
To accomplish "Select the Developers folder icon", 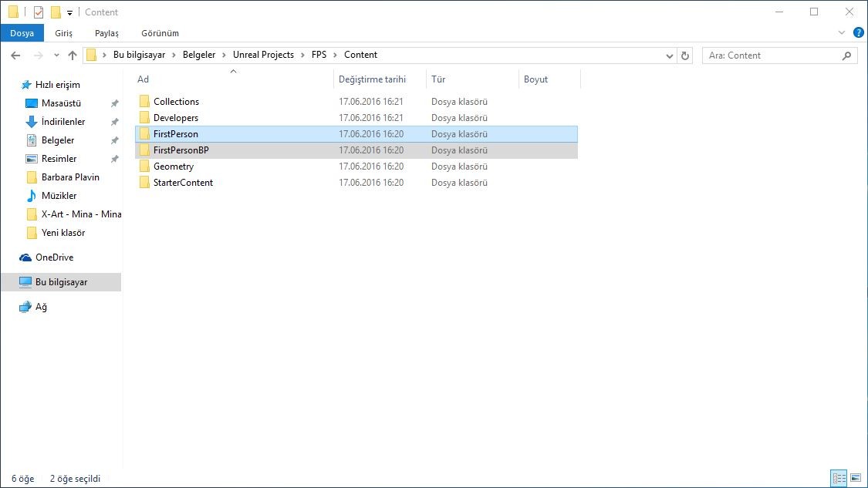I will pyautogui.click(x=144, y=117).
